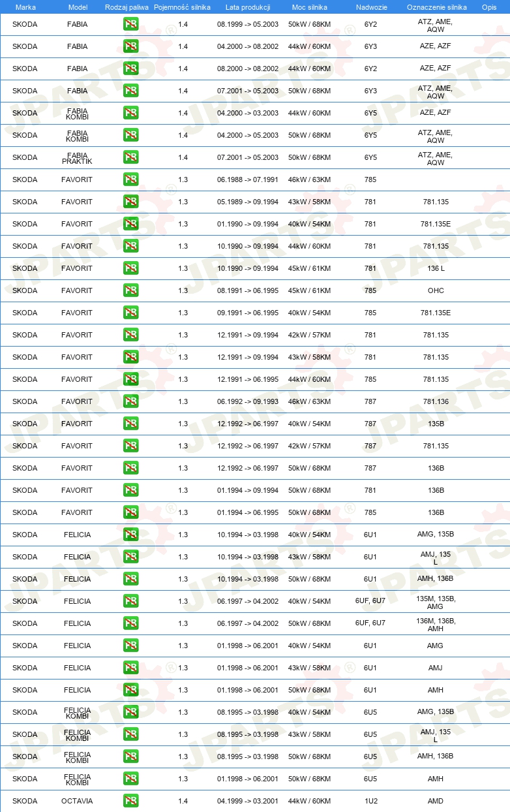Click the fuel icon in the 07.2001 FABIA 6Y3 row
The height and width of the screenshot is (812, 510).
131,91
